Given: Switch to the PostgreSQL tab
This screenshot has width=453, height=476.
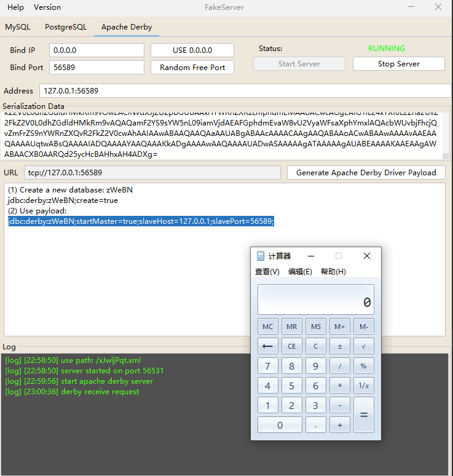Looking at the screenshot, I should click(x=66, y=27).
